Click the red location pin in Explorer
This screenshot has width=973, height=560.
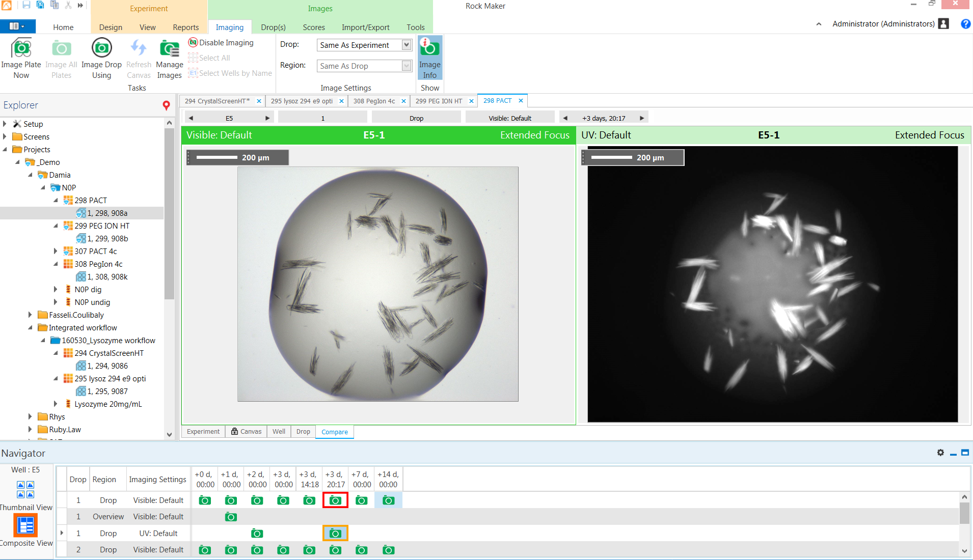click(x=166, y=105)
